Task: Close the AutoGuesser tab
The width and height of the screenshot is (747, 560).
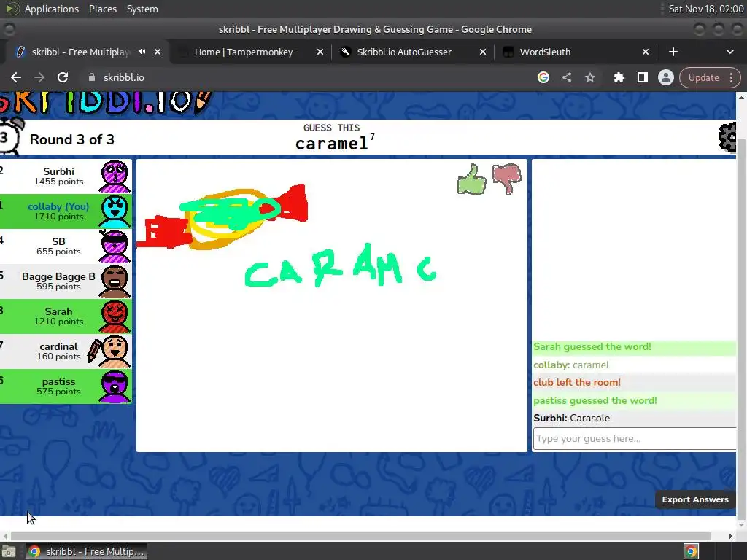Action: [x=483, y=52]
